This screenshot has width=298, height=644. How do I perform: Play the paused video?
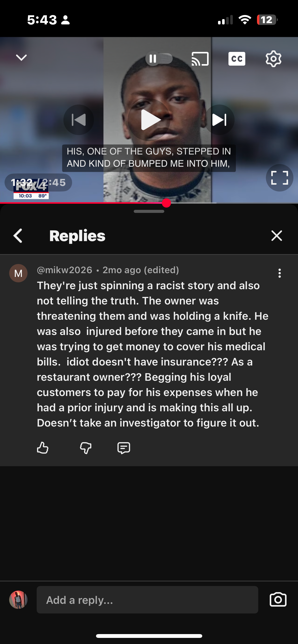click(x=149, y=120)
